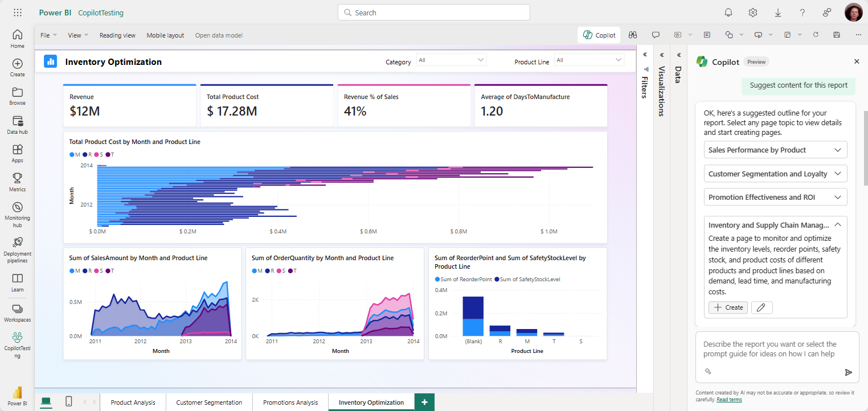Open the Product Line slicer dropdown

tap(589, 60)
